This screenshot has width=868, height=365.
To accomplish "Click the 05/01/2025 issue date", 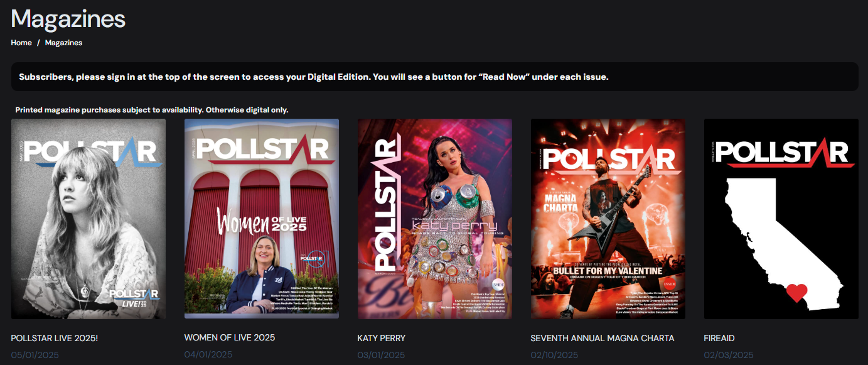I will click(x=35, y=355).
